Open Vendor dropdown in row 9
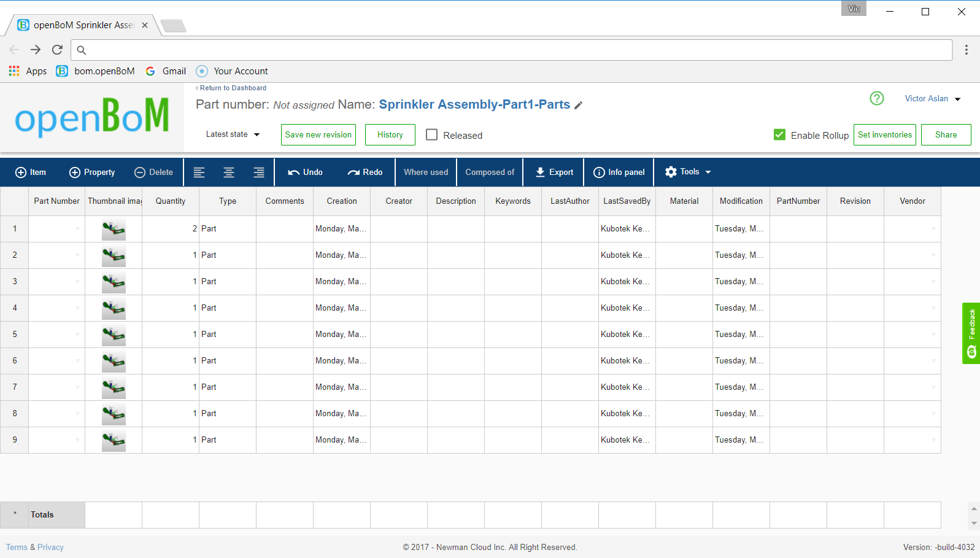Image resolution: width=980 pixels, height=558 pixels. click(x=933, y=440)
